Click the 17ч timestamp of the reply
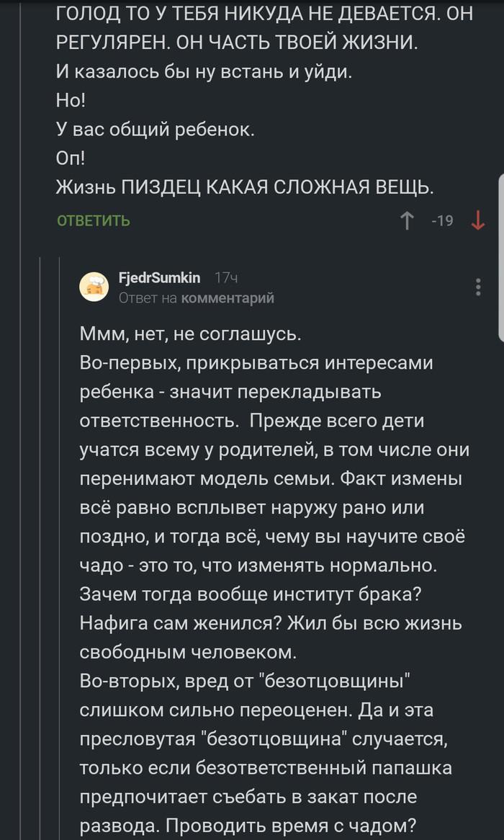Screen dimensions: 504x840 (x=226, y=277)
